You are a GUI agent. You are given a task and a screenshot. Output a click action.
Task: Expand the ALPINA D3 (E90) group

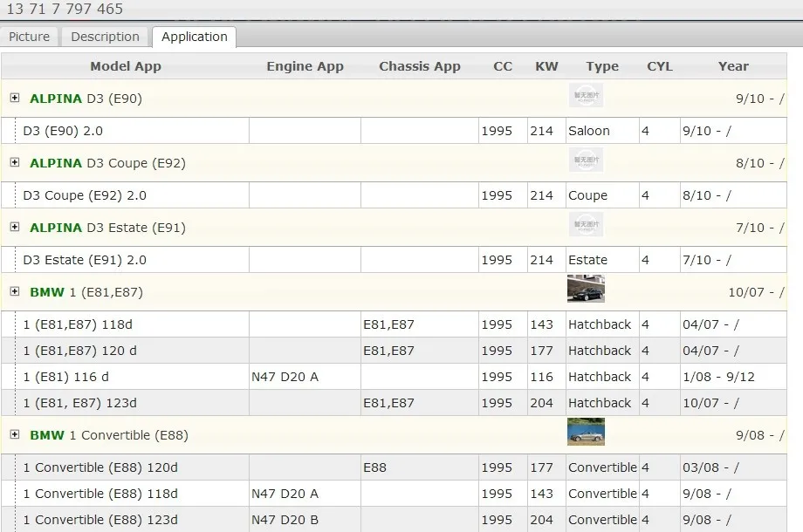pos(15,98)
